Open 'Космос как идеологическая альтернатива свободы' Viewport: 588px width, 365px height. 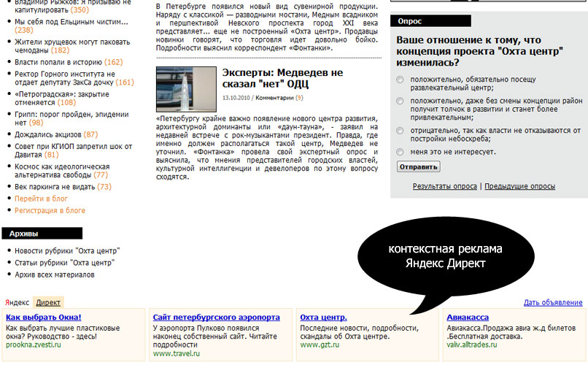tap(62, 171)
